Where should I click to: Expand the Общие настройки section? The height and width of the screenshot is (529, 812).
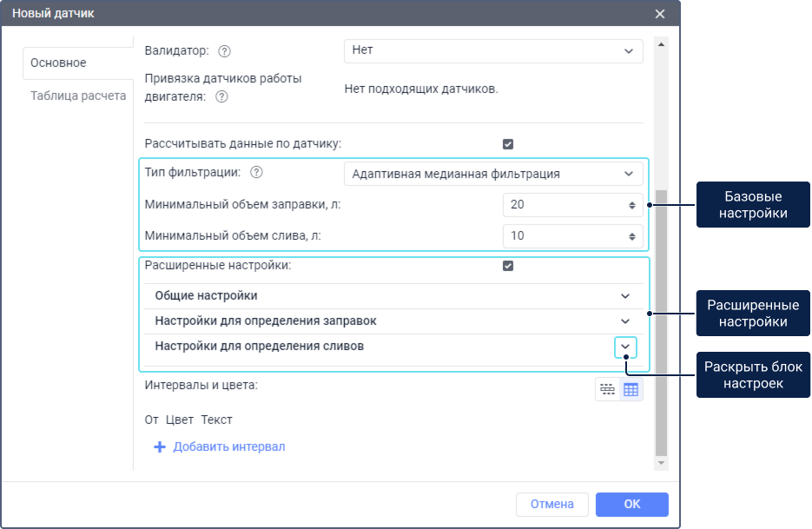point(624,296)
